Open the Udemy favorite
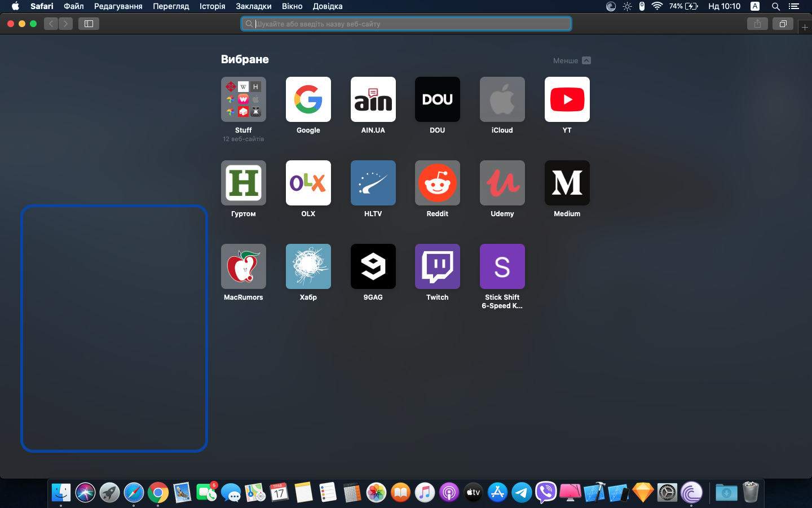812x508 pixels. coord(502,183)
